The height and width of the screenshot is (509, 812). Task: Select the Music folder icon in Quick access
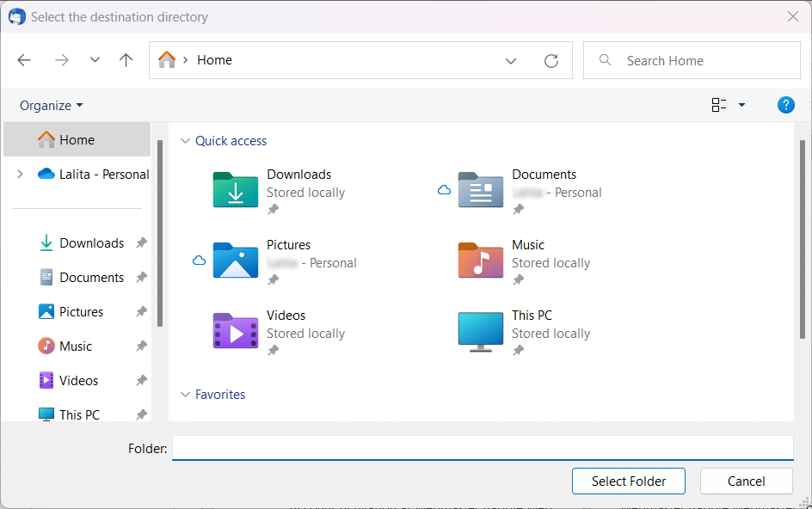pyautogui.click(x=481, y=261)
